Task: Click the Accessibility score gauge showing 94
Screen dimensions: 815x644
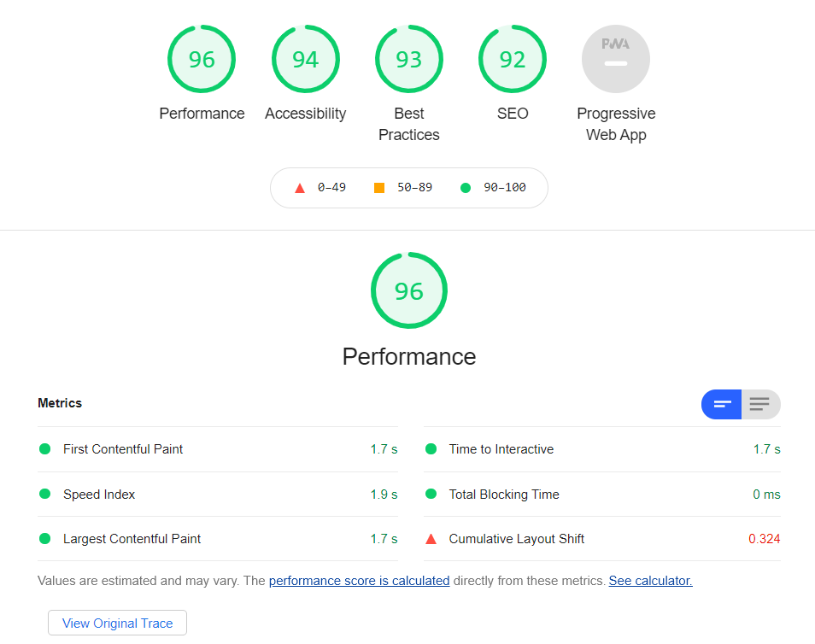Action: tap(305, 60)
